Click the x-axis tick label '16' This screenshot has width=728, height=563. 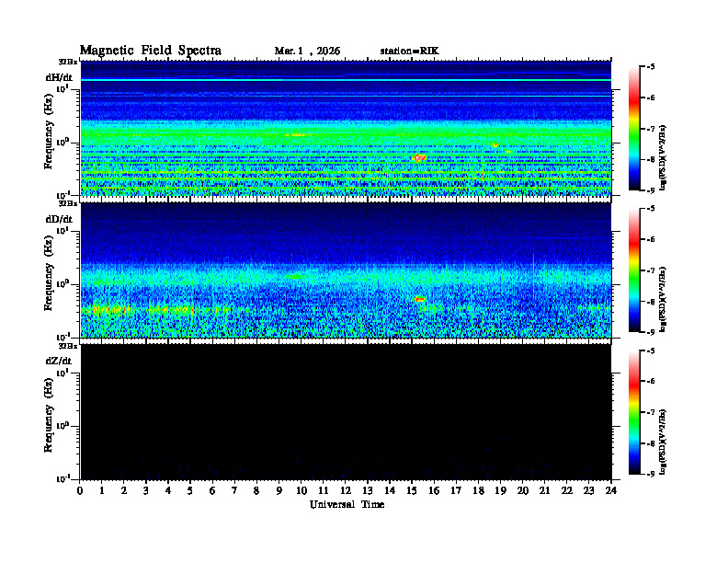click(434, 491)
